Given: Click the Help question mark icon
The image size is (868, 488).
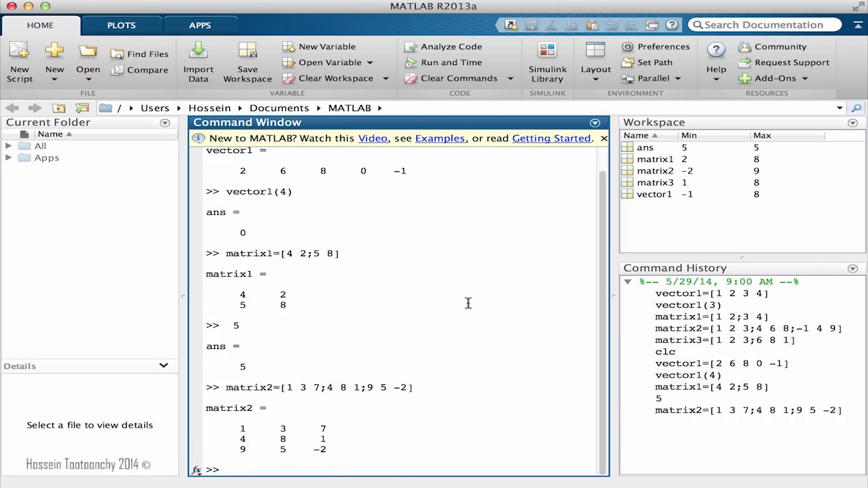Looking at the screenshot, I should point(716,51).
